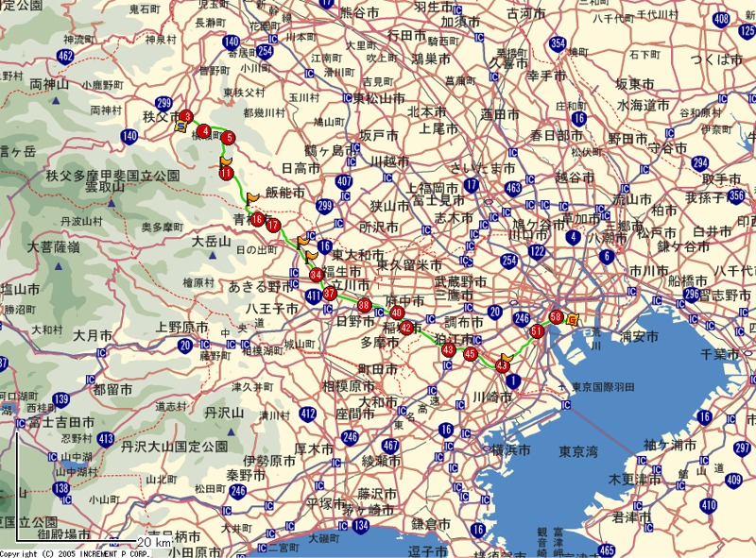
Task: Select red waypoint marker 17
Action: pos(273,225)
